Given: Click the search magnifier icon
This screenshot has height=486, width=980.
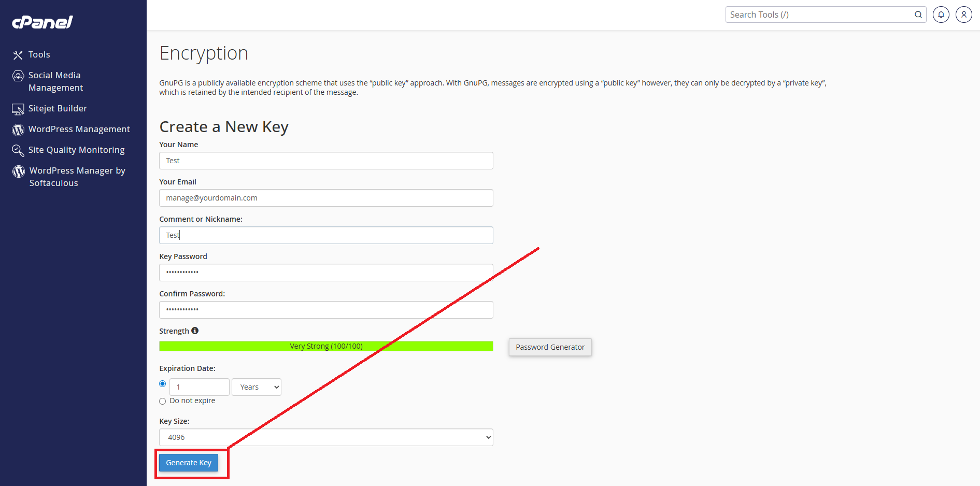Looking at the screenshot, I should (918, 15).
